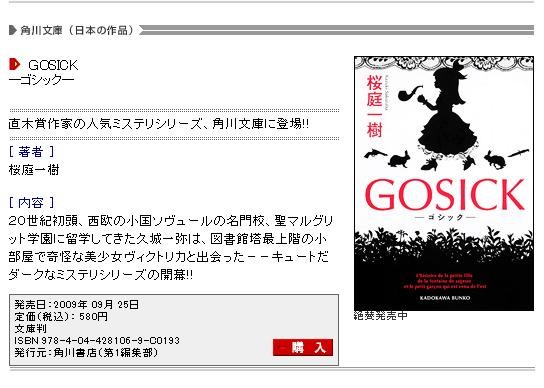Viewport: 544px width, 388px height.
Task: Click author name 桜庭一樹
Action: pyautogui.click(x=34, y=170)
